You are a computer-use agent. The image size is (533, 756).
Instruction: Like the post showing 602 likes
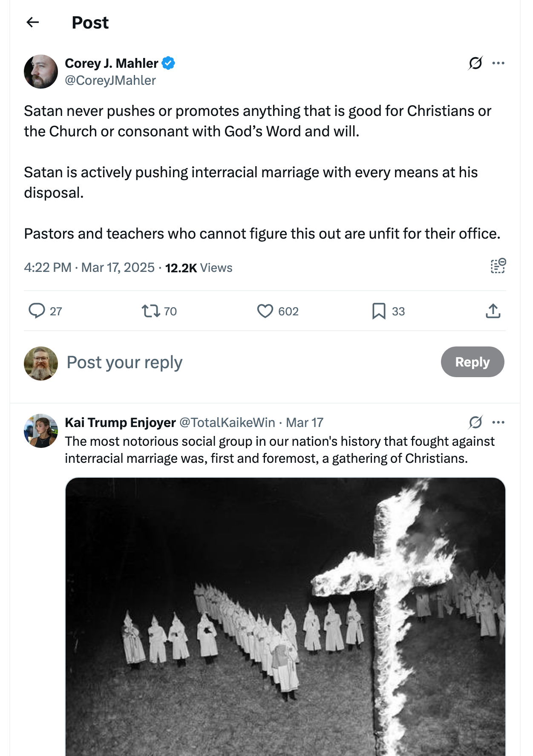coord(265,311)
